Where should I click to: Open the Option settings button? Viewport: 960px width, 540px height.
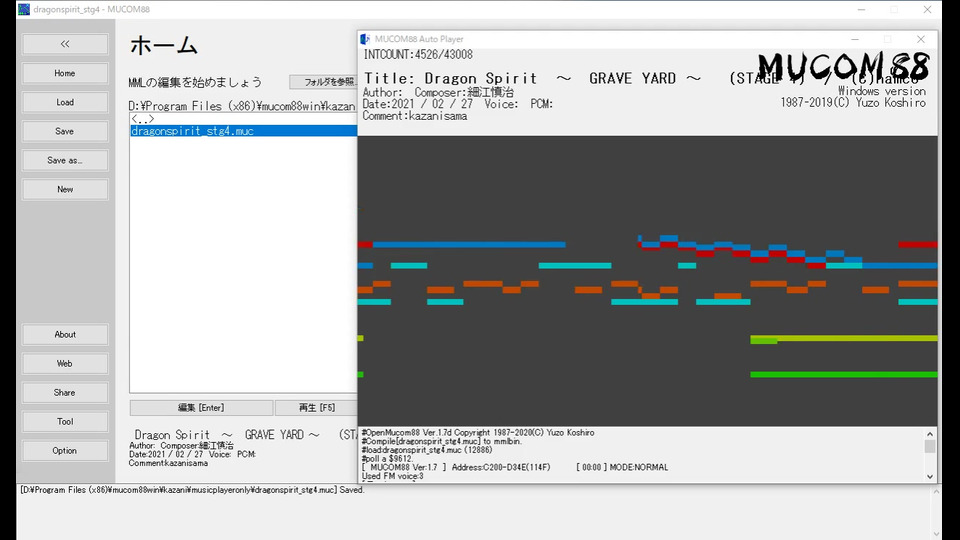pyautogui.click(x=65, y=451)
